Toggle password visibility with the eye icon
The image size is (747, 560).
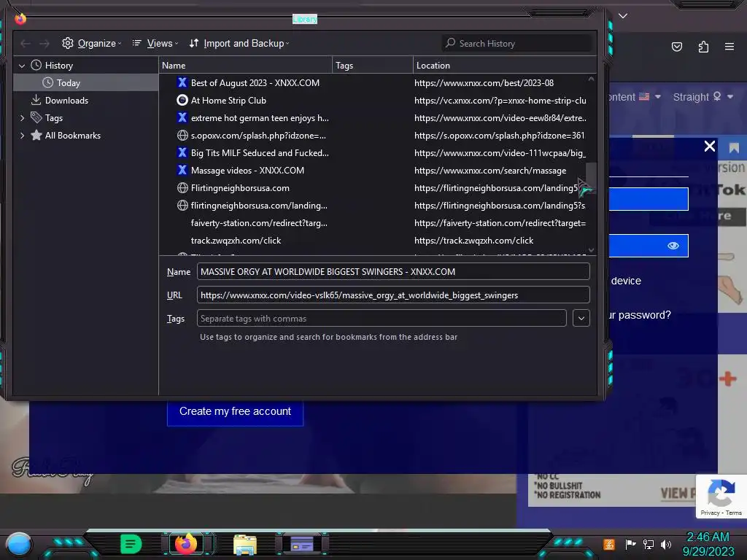click(x=673, y=246)
